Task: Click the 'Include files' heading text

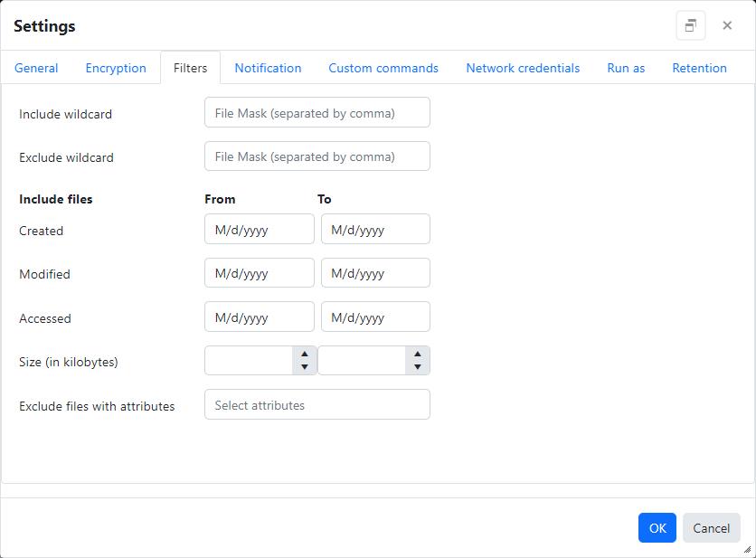Action: point(56,199)
